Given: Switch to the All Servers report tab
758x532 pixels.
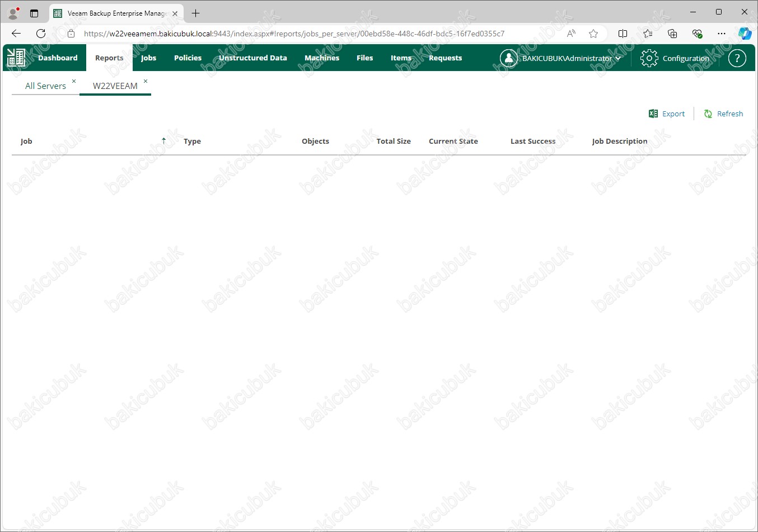Looking at the screenshot, I should tap(45, 86).
